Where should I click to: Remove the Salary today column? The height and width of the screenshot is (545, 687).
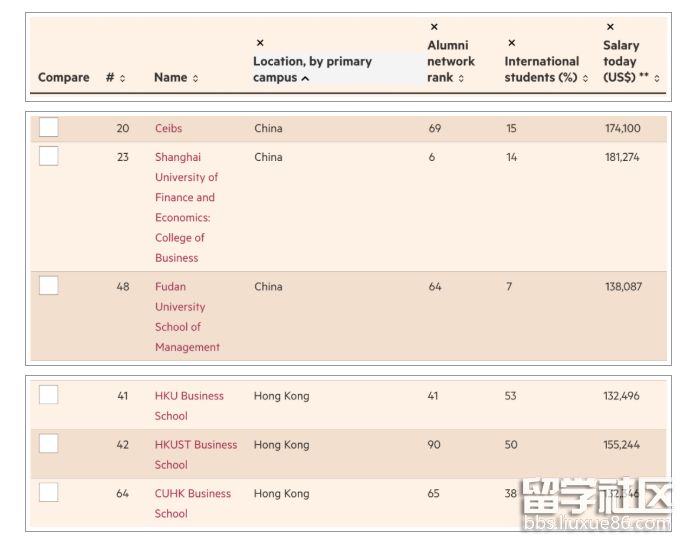pyautogui.click(x=610, y=27)
